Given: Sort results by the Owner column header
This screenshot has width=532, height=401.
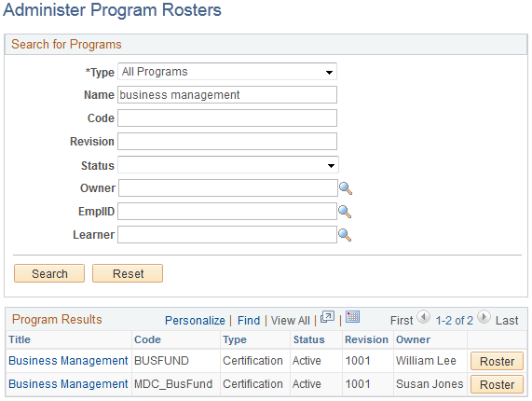Looking at the screenshot, I should click(x=414, y=339).
